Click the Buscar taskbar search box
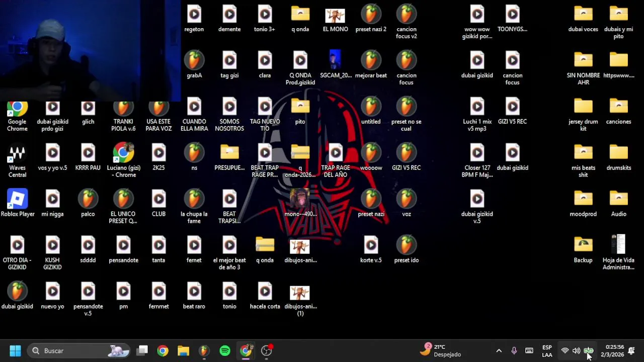This screenshot has width=644, height=362. click(78, 350)
